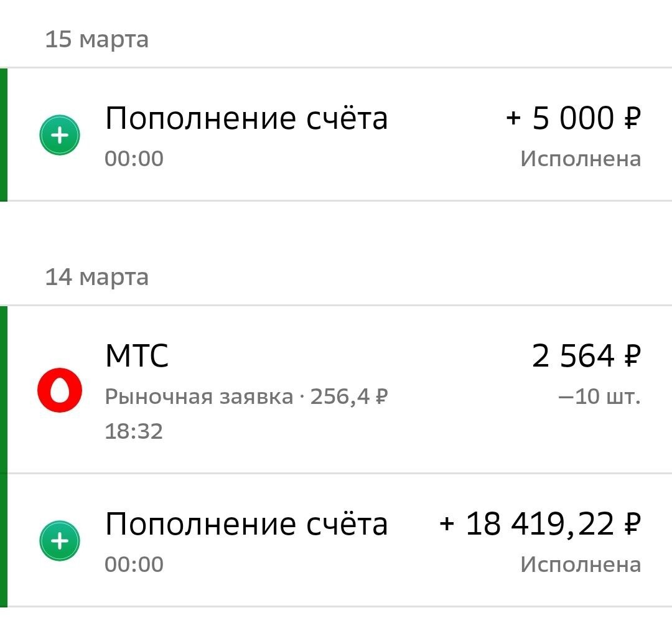Screen dimensions: 672x623
Task: Select the "14 марта" date header
Action: [96, 277]
